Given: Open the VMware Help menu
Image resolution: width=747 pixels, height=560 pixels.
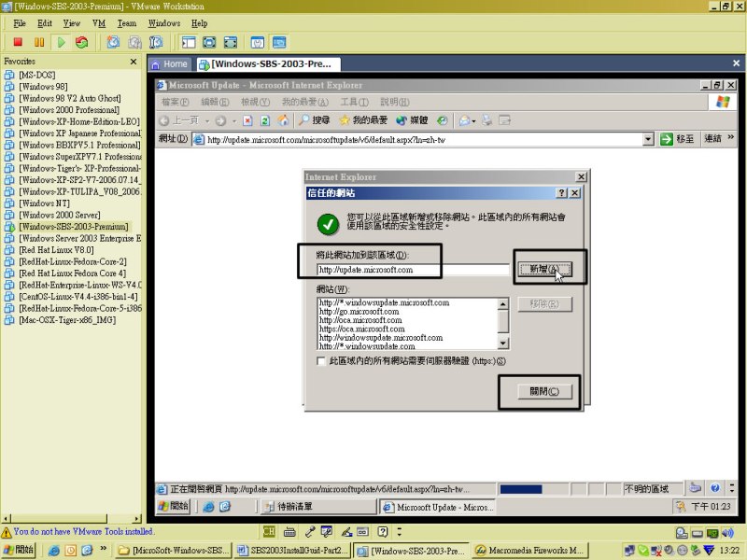Looking at the screenshot, I should 199,23.
